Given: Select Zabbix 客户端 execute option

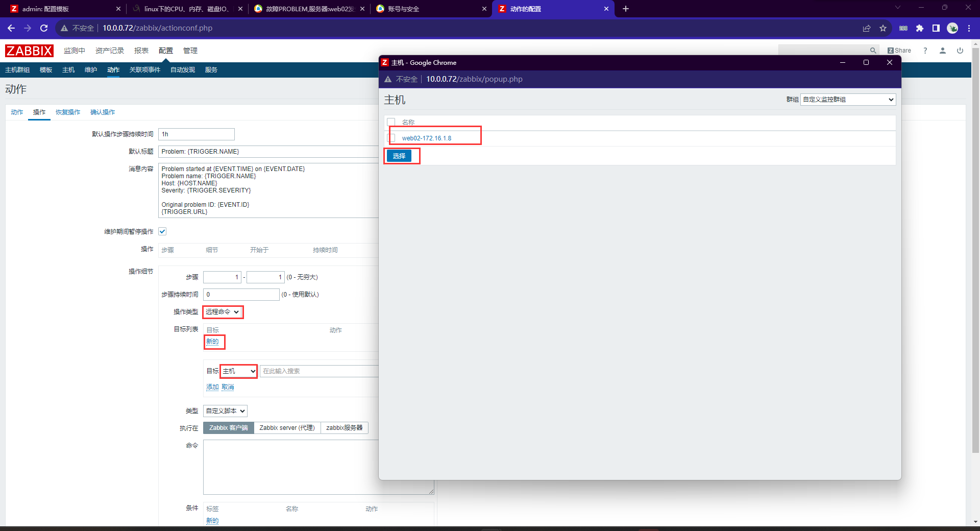Looking at the screenshot, I should click(228, 428).
